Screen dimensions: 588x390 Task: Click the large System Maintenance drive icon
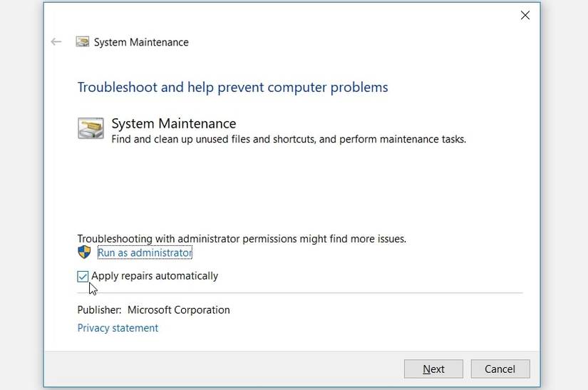91,128
